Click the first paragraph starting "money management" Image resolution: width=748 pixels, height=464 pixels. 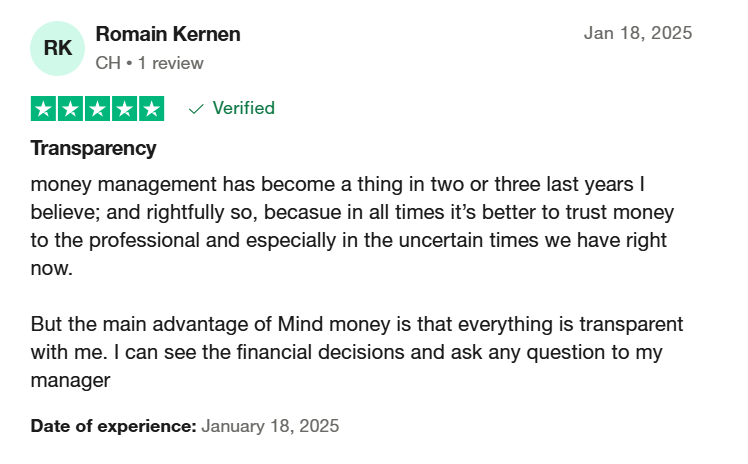coord(353,226)
